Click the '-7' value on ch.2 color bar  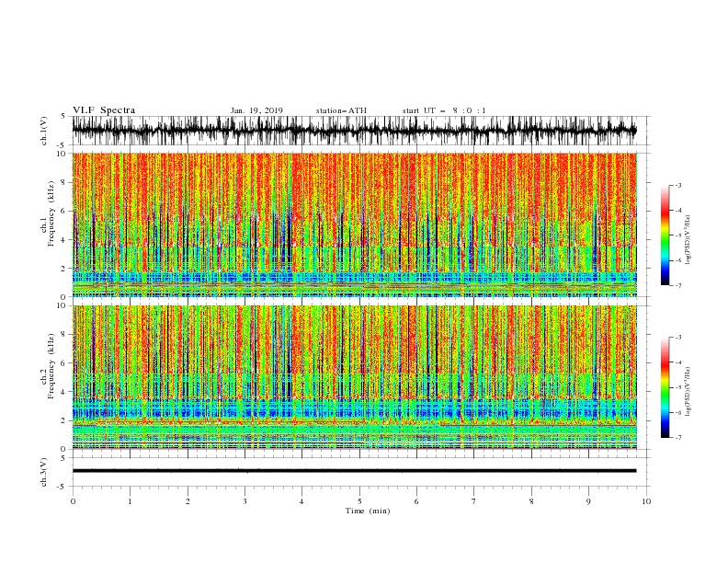[x=677, y=438]
